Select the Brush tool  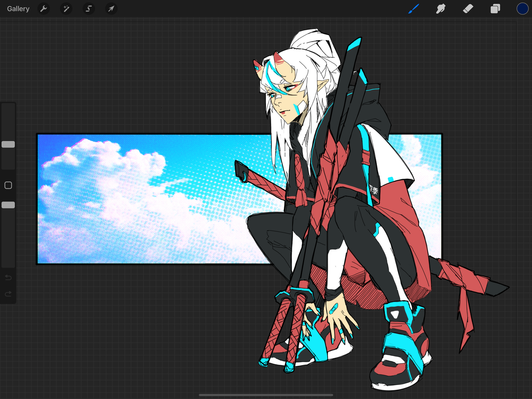click(x=413, y=9)
